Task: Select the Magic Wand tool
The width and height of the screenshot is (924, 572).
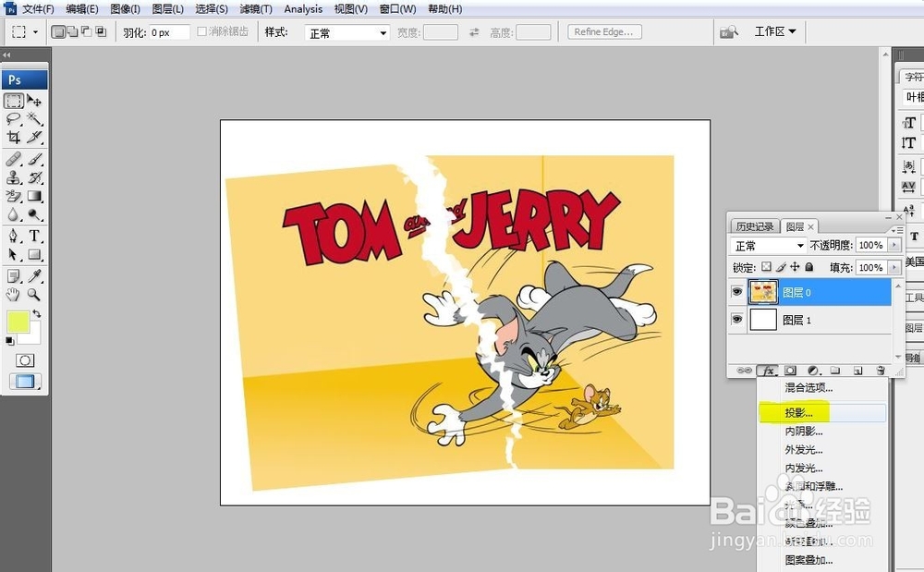Action: pyautogui.click(x=34, y=119)
